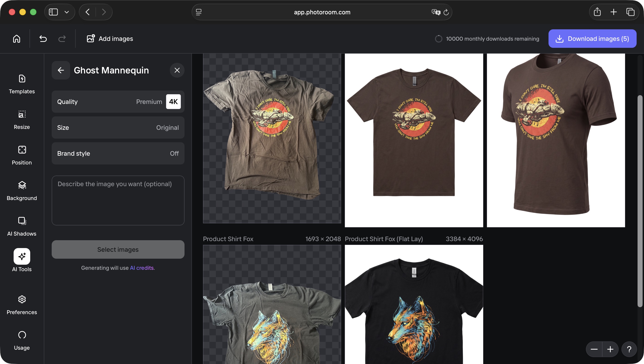Select the wrinkled spaceship shirt cutout image
This screenshot has height=364, width=644.
(x=272, y=138)
